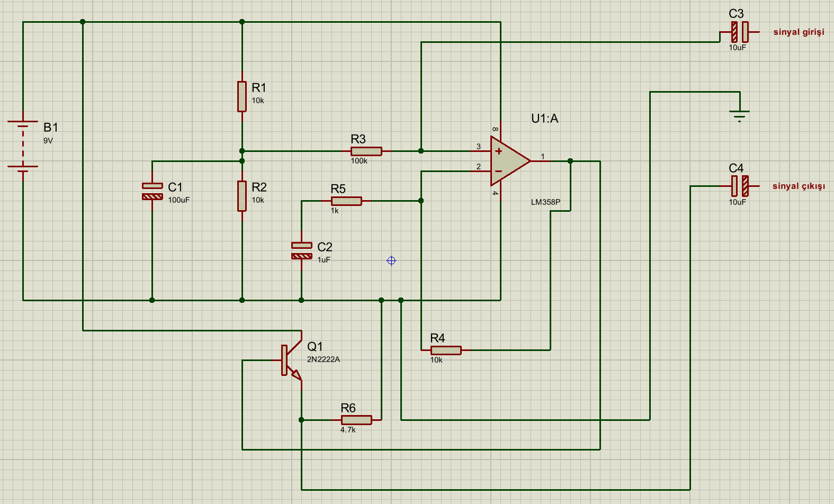Image resolution: width=834 pixels, height=504 pixels.
Task: Select the R6 4.7k emitter resistor
Action: [356, 420]
